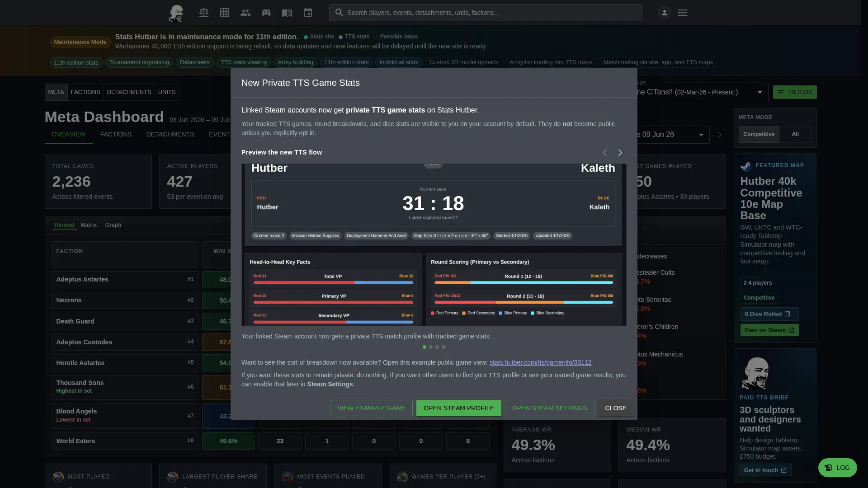Click the Army building tag
The height and width of the screenshot is (488, 868).
pyautogui.click(x=295, y=62)
